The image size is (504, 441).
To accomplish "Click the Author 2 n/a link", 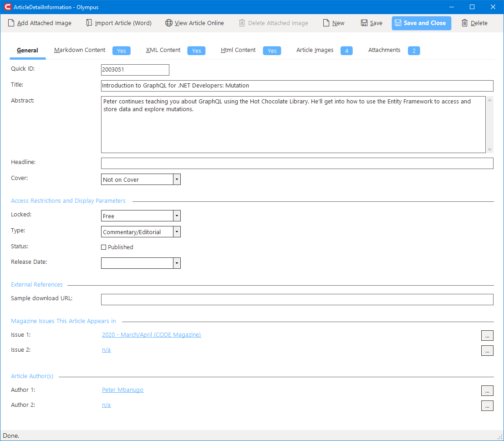I will 107,405.
